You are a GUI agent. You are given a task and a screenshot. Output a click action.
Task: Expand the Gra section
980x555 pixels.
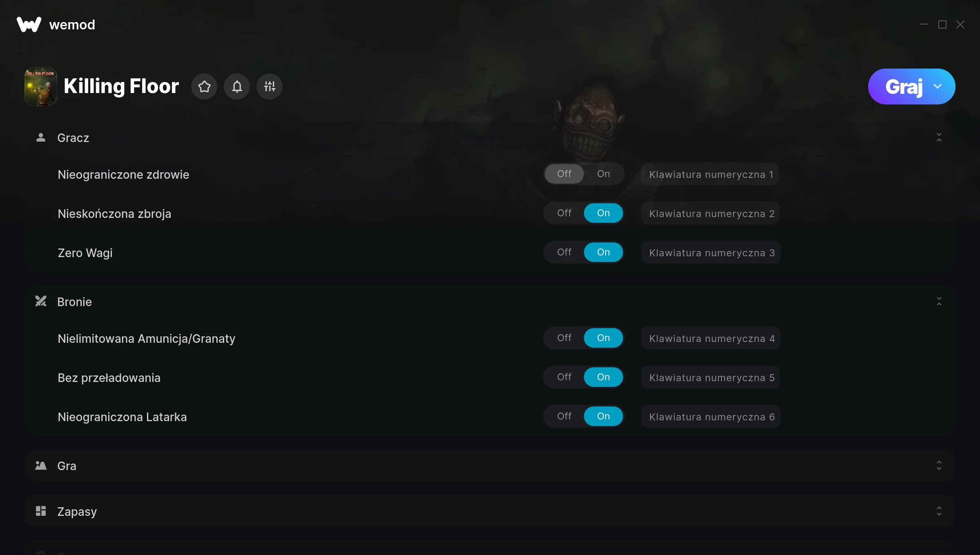[939, 466]
